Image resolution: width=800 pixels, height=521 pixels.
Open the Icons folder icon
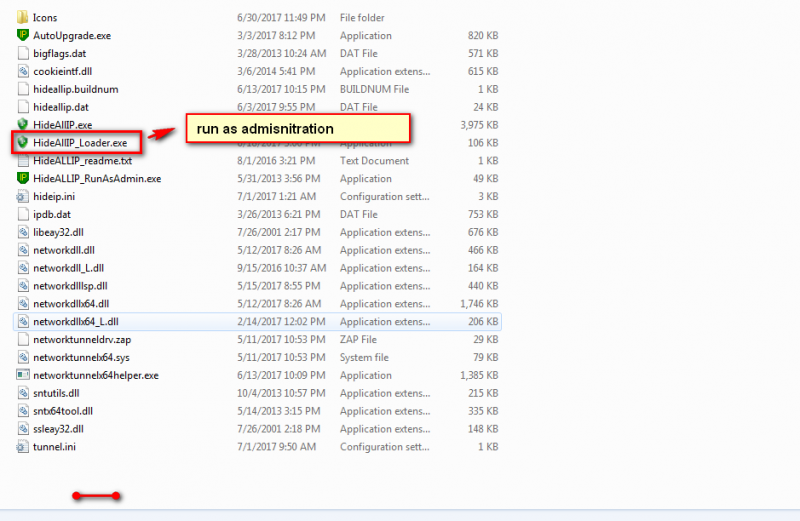[22, 17]
